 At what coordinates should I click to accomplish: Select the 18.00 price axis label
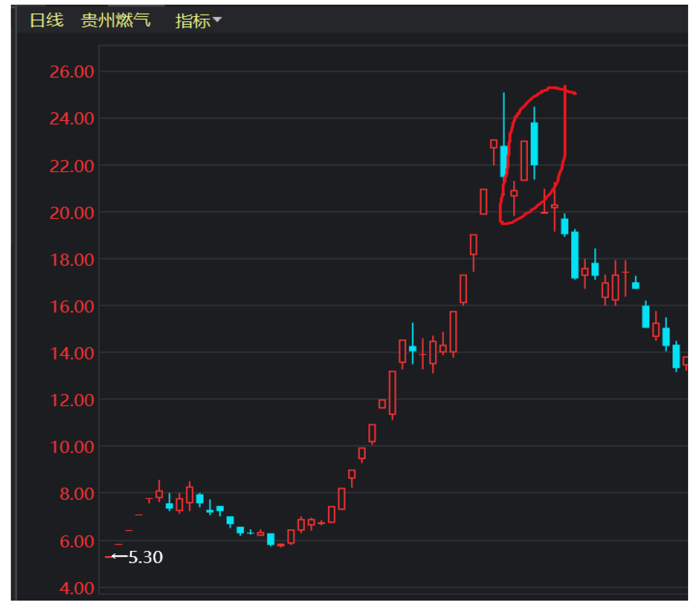tap(71, 260)
